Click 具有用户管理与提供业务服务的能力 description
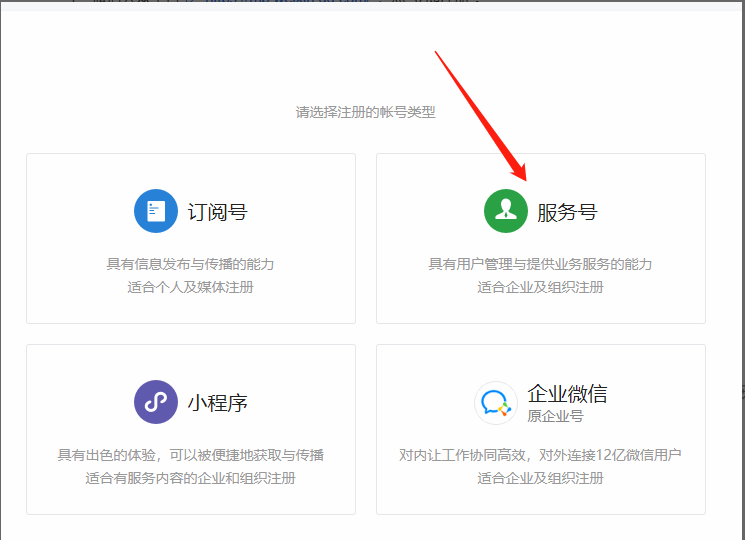 (x=540, y=264)
